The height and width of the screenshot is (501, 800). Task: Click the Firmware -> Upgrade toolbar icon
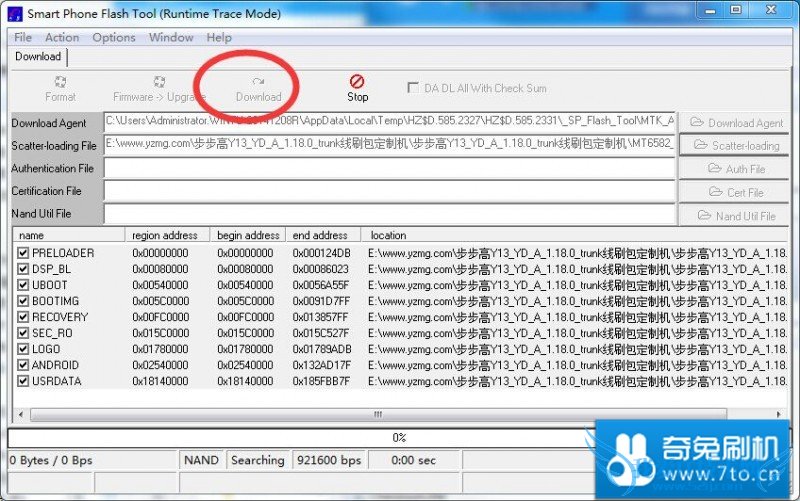tap(159, 82)
